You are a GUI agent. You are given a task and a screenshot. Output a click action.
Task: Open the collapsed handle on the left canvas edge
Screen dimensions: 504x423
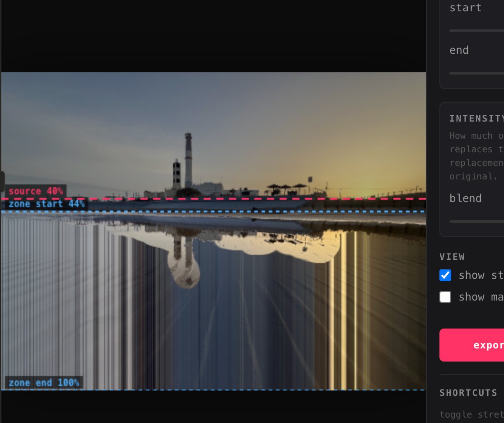[2, 181]
